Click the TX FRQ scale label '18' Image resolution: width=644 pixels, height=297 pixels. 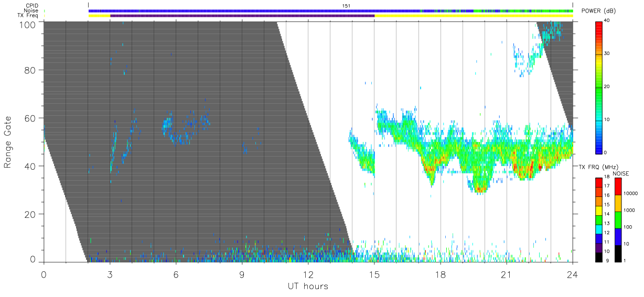click(x=608, y=177)
